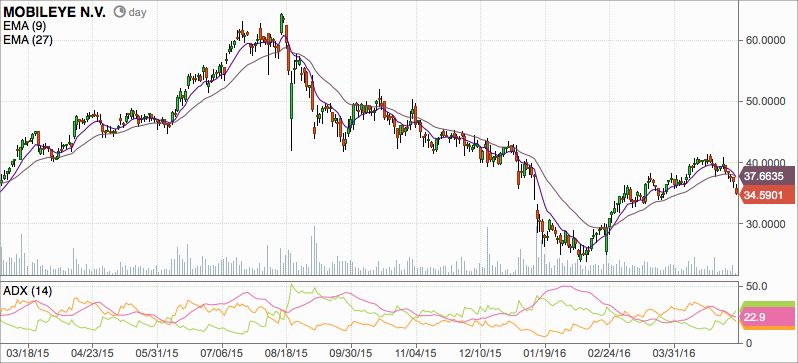Click the 01/19/16 date label
This screenshot has width=798, height=363.
point(545,352)
